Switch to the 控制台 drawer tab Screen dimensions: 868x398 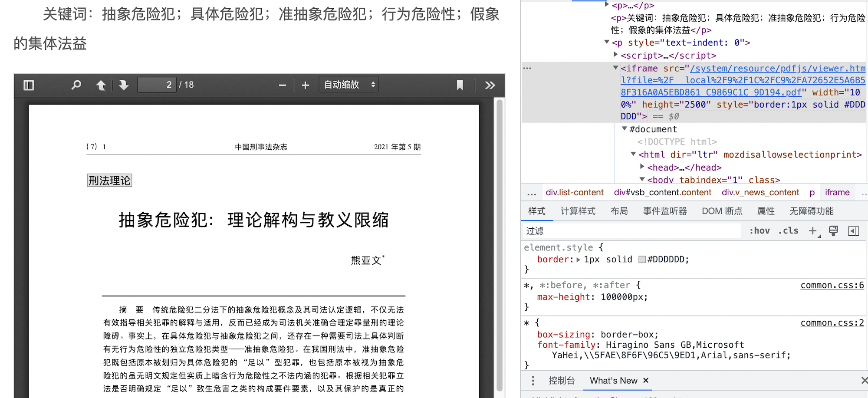click(x=562, y=381)
